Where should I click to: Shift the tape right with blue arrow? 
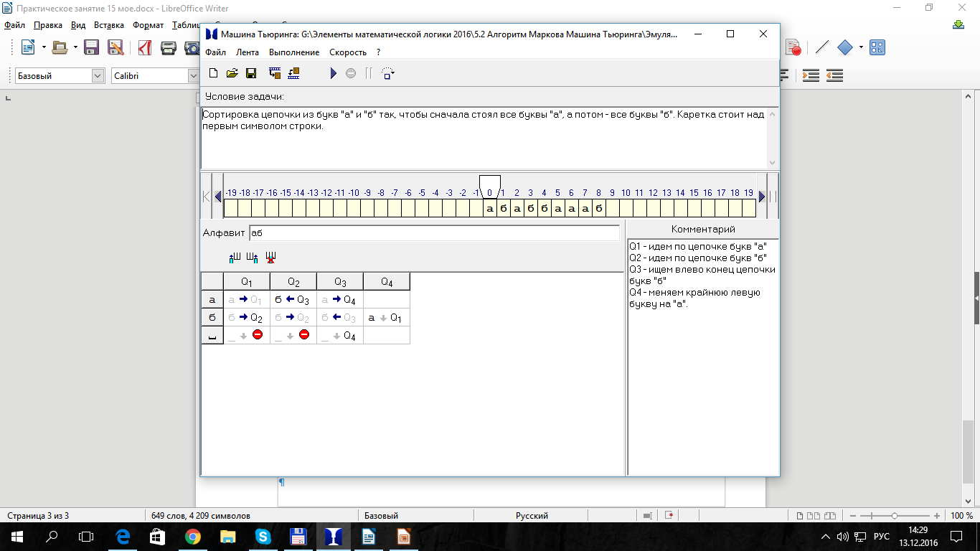pyautogui.click(x=762, y=197)
